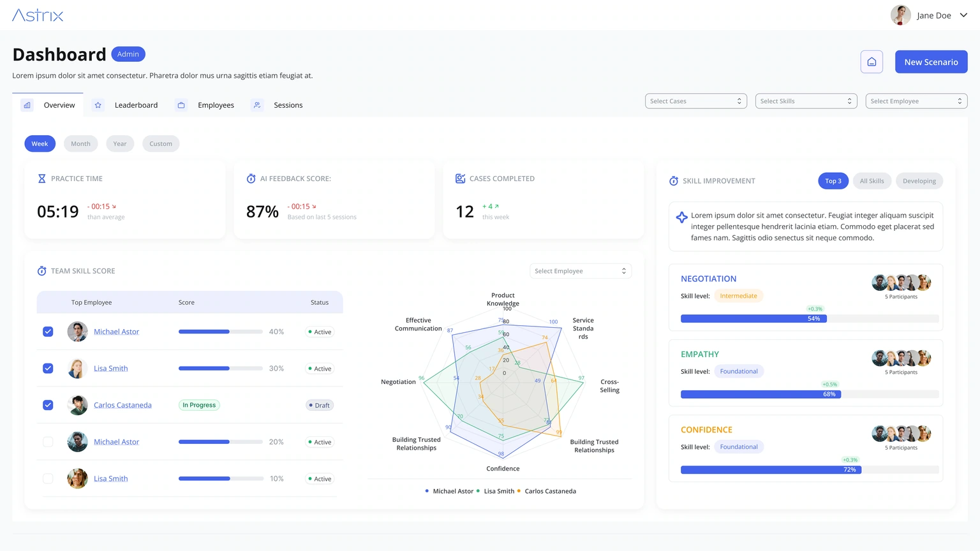
Task: Click the Confidence 72% progress bar
Action: pos(810,469)
